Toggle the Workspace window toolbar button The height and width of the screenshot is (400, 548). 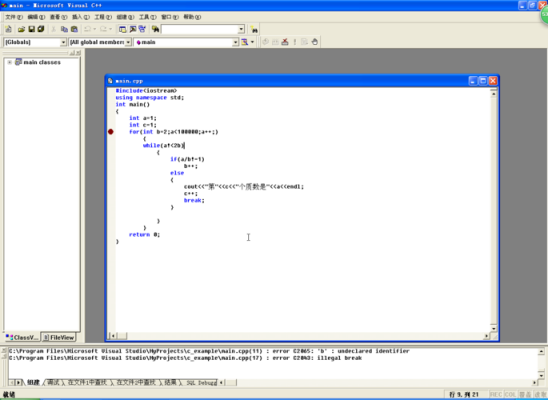pos(122,29)
